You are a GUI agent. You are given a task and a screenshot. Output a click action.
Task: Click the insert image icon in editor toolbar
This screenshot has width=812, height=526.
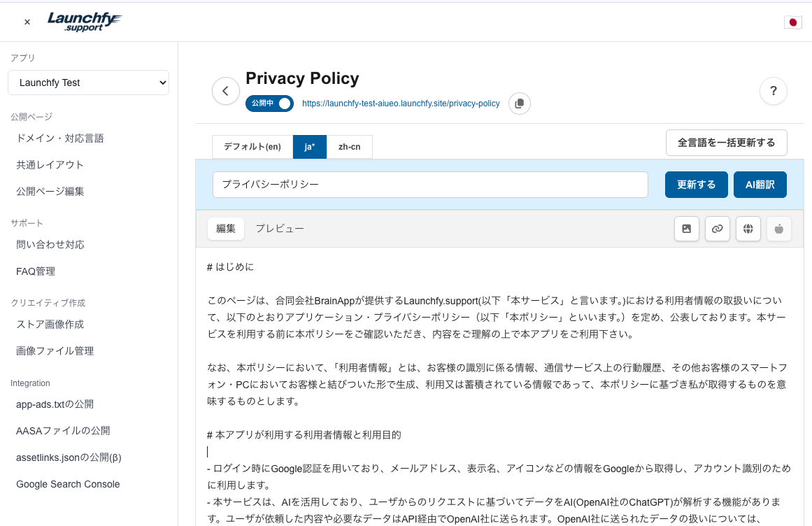click(686, 229)
